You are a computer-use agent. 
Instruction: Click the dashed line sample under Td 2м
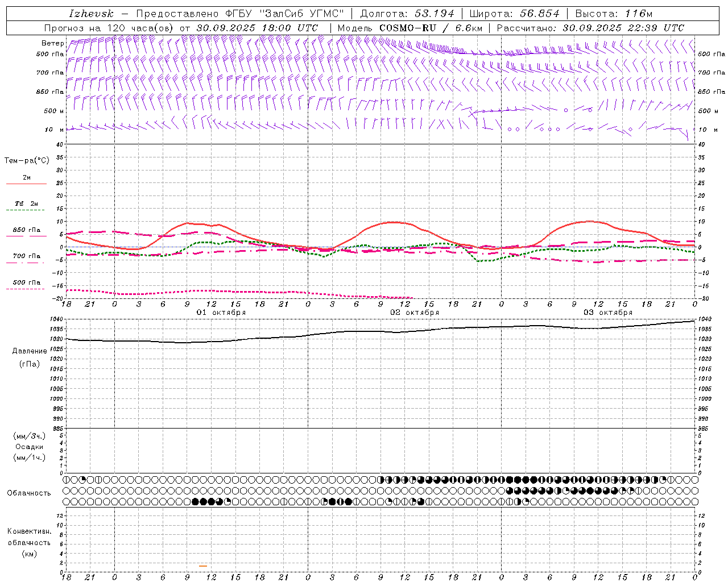coord(25,210)
